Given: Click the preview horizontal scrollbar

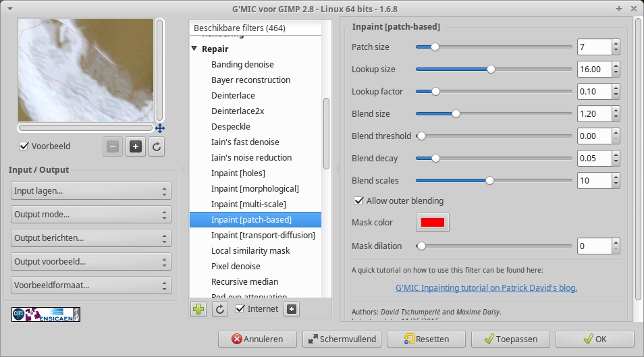Looking at the screenshot, I should 86,128.
